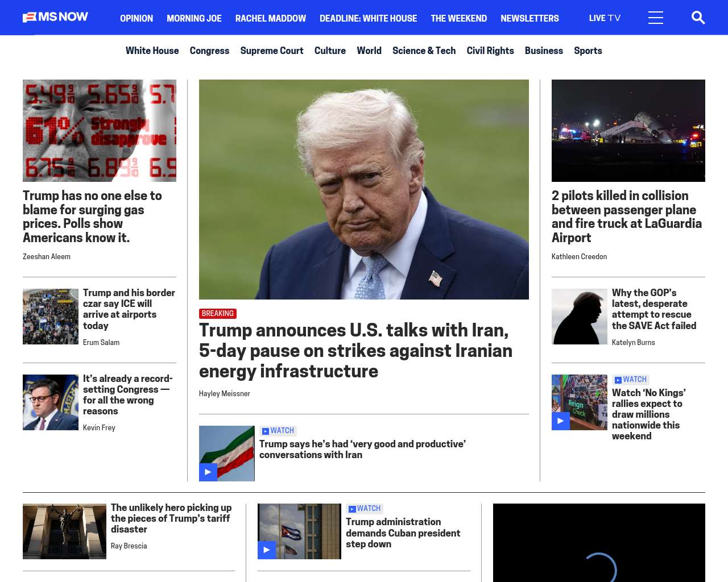
Task: Click WATCH badge above 'No Kings' headline
Action: coord(631,380)
